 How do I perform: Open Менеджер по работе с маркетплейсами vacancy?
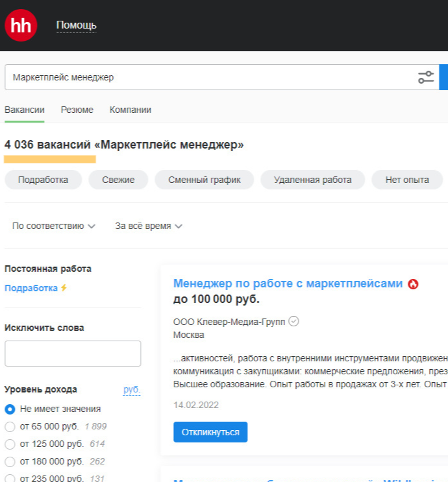(288, 283)
